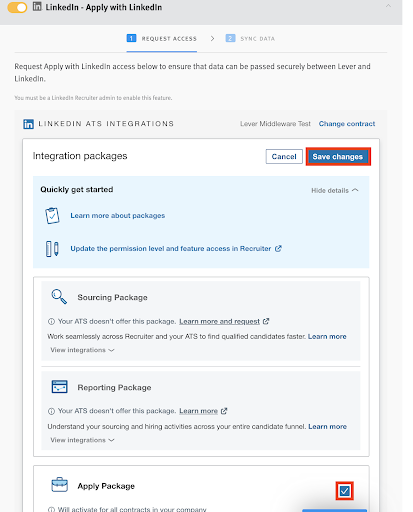Click the Quickly get started heading
The height and width of the screenshot is (512, 413).
pyautogui.click(x=77, y=190)
